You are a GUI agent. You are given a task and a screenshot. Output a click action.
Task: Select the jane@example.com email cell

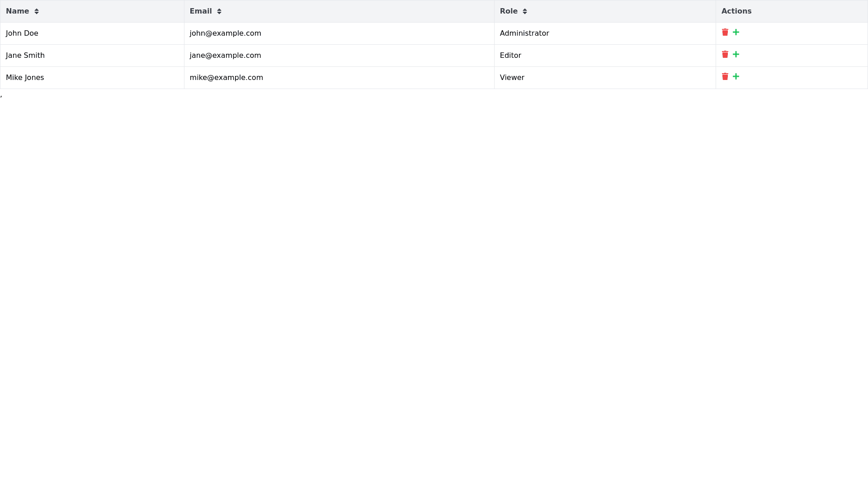225,56
